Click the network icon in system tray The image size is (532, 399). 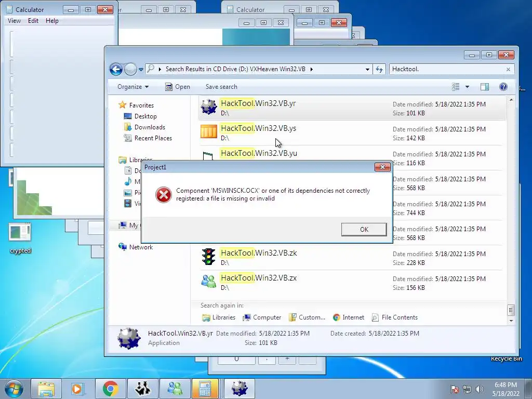click(x=467, y=389)
